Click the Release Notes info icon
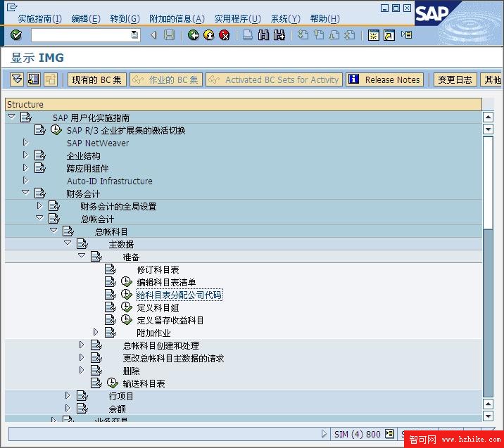The width and height of the screenshot is (504, 448). coord(353,79)
